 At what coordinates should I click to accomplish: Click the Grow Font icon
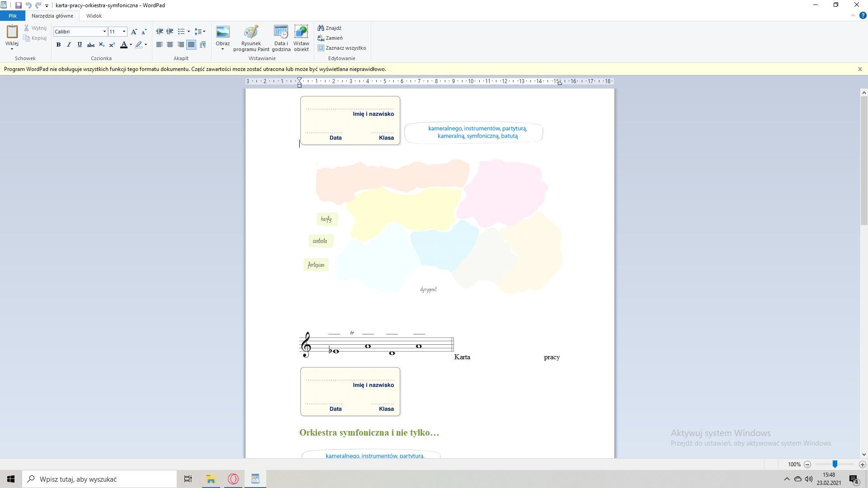pyautogui.click(x=134, y=32)
